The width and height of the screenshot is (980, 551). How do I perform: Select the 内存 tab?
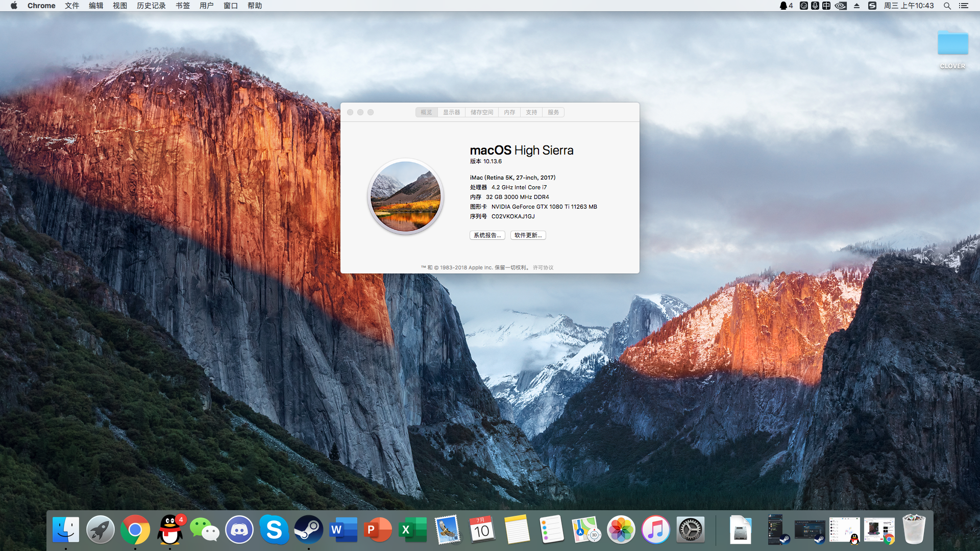(509, 112)
